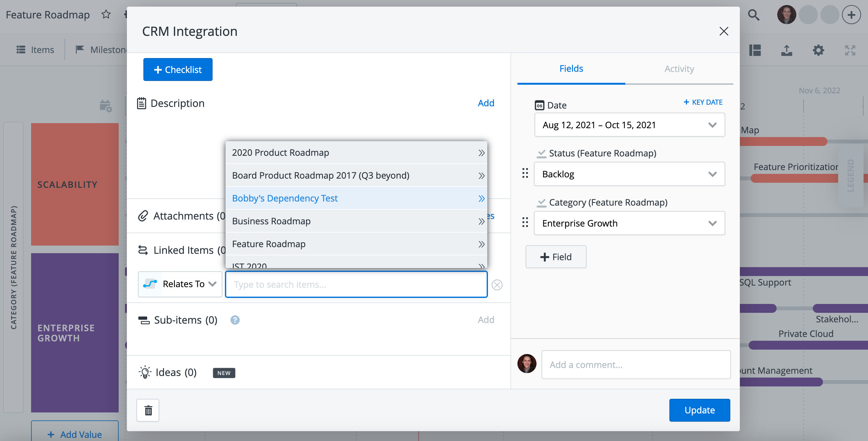The image size is (868, 441).
Task: Grab the Category field drag handle
Action: coord(525,222)
